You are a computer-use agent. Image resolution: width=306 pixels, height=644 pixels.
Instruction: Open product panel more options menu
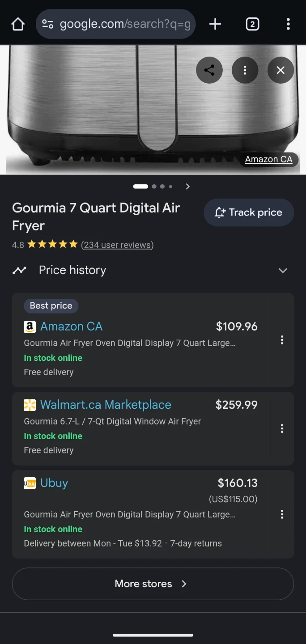[245, 70]
